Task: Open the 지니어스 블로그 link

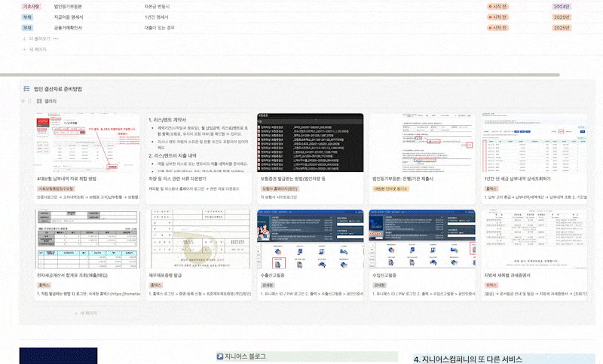Action: click(x=245, y=356)
